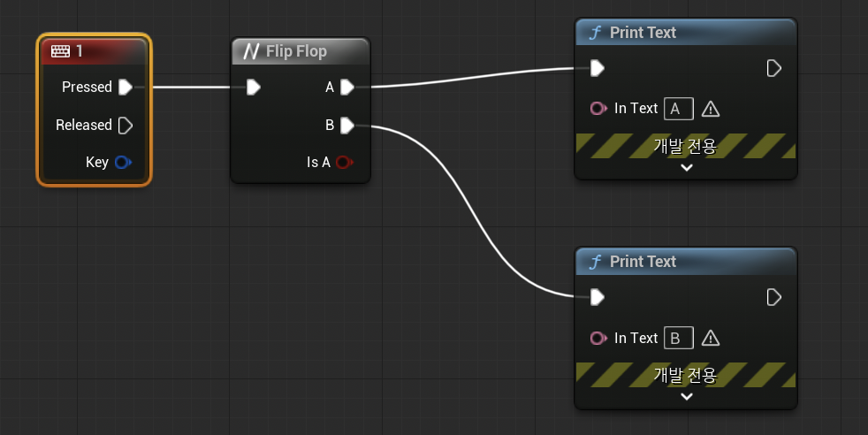Click the input exec pin of the Print Text A node
The width and height of the screenshot is (868, 435).
(597, 68)
